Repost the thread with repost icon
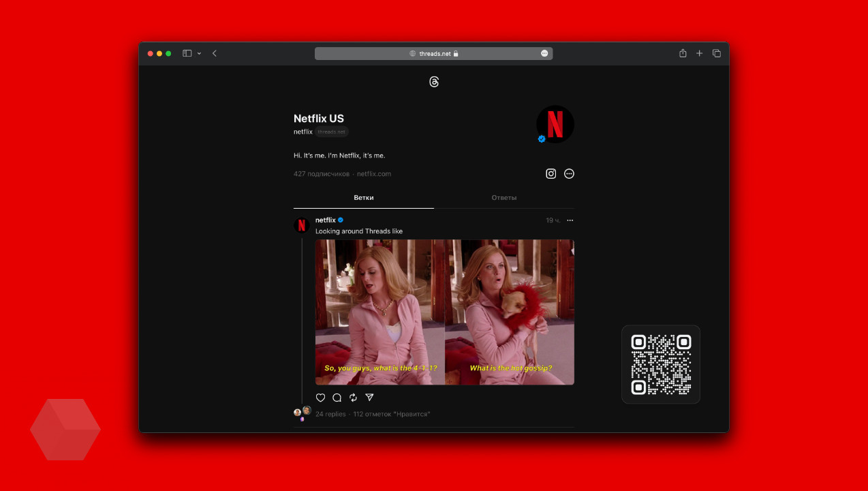Viewport: 868px width, 491px height. 353,398
